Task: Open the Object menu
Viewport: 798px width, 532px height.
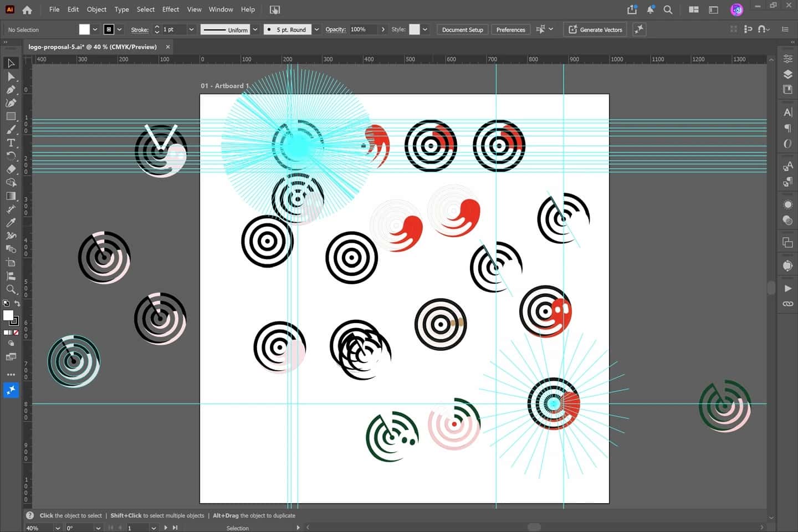Action: click(x=96, y=9)
